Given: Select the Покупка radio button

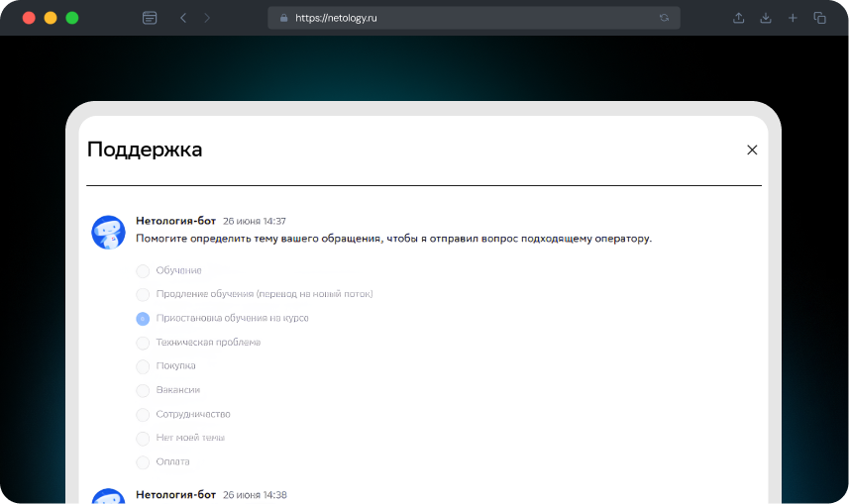Looking at the screenshot, I should 143,366.
